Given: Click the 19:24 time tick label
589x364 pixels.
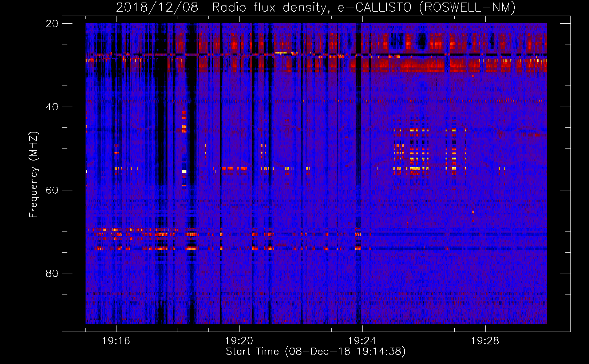Looking at the screenshot, I should [x=362, y=341].
